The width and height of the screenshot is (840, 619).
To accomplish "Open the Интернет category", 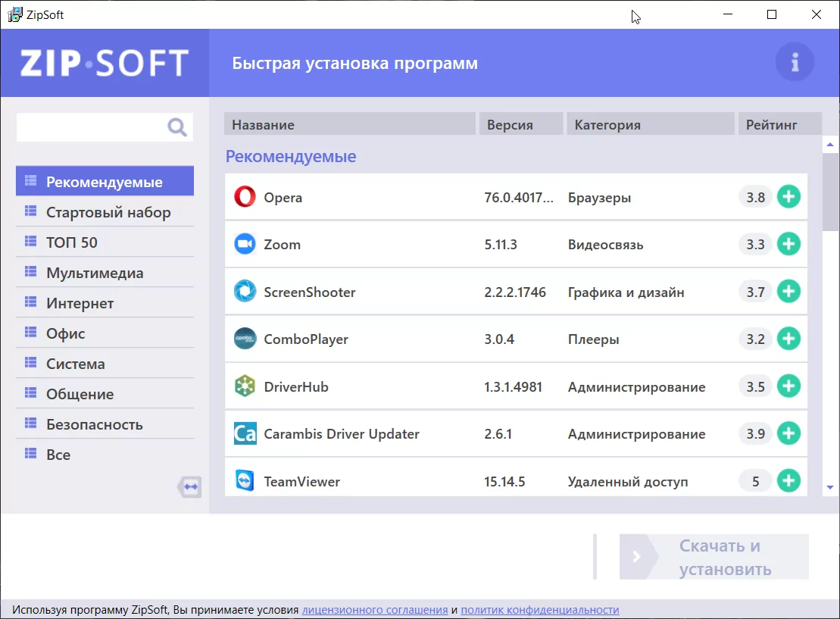I will [105, 303].
